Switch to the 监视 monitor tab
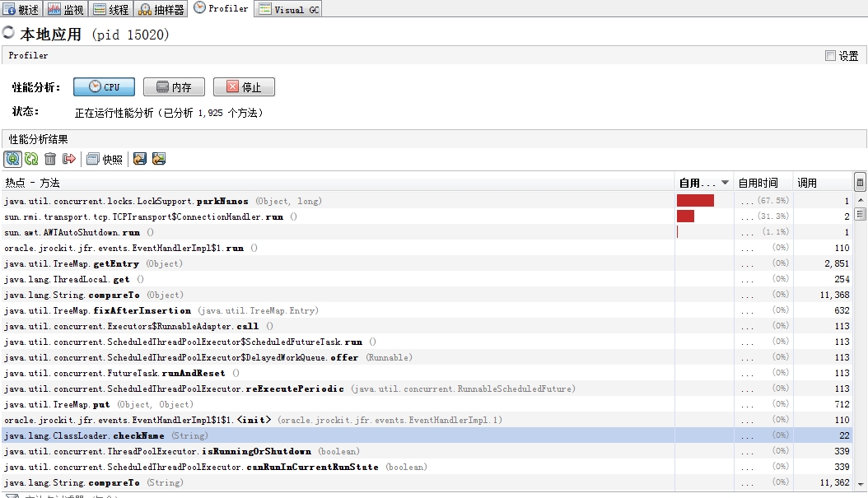868x498 pixels. point(66,9)
